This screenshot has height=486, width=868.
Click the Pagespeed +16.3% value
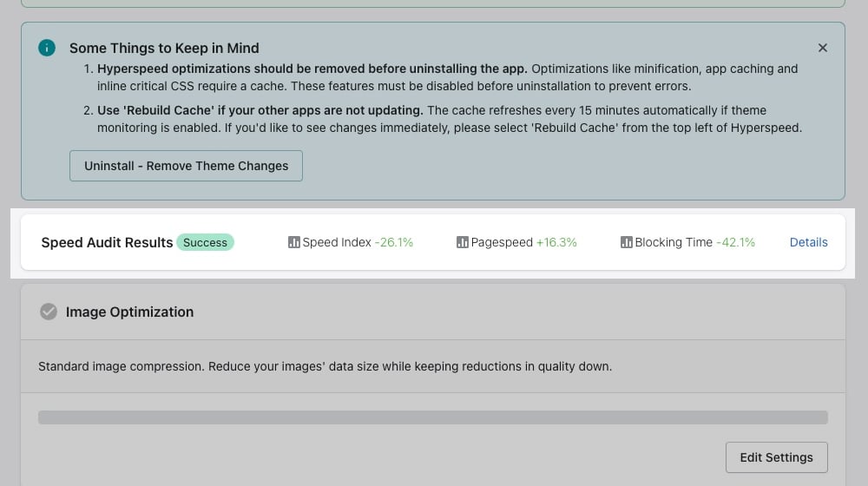point(556,243)
